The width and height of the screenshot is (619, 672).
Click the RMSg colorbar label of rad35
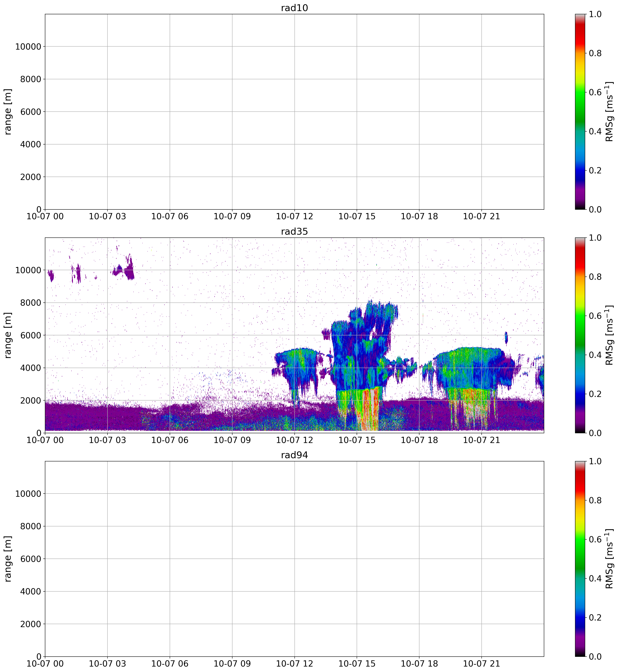pos(609,335)
